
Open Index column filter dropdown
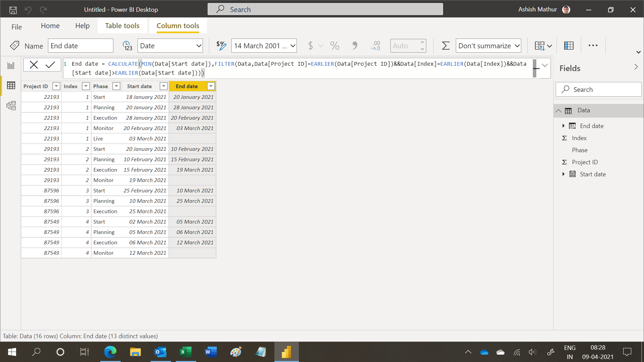[86, 86]
